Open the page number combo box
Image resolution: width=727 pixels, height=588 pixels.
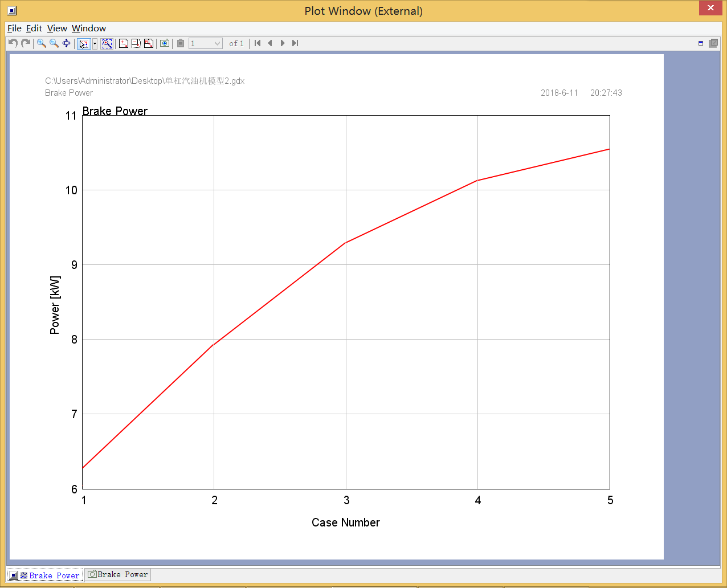[x=206, y=43]
